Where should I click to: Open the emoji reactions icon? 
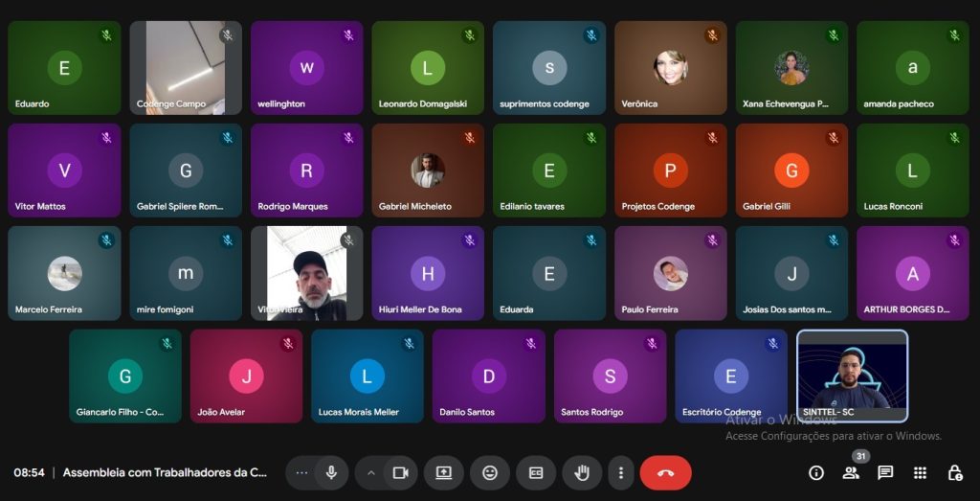click(490, 472)
